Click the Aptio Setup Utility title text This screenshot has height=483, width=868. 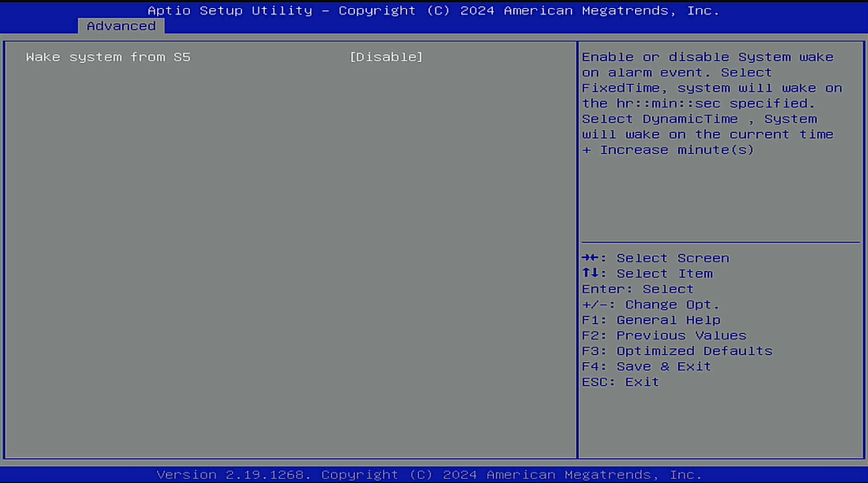click(433, 10)
